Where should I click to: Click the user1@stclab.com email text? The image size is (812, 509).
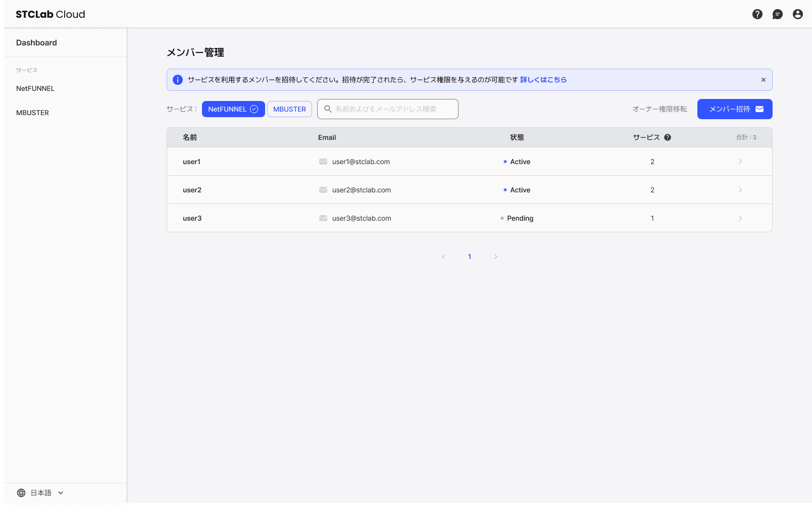[361, 162]
